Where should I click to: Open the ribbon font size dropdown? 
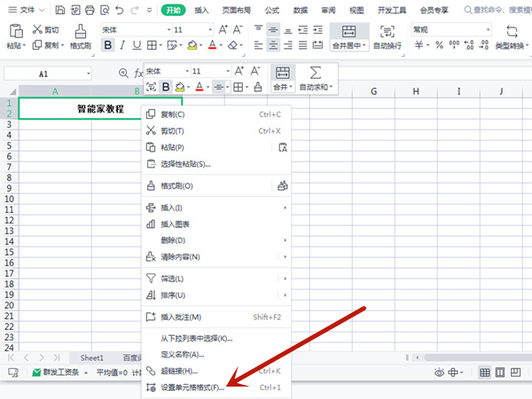pyautogui.click(x=210, y=30)
